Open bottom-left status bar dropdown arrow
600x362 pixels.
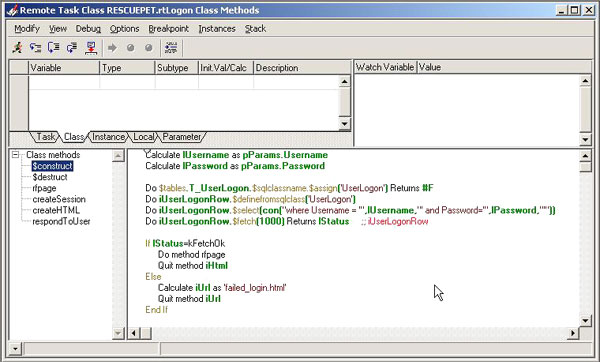point(15,349)
